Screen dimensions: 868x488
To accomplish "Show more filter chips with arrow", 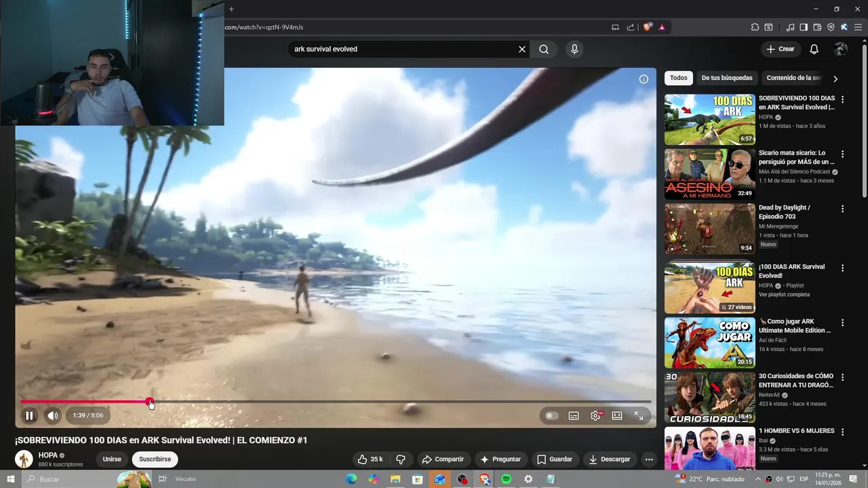I will coord(835,79).
